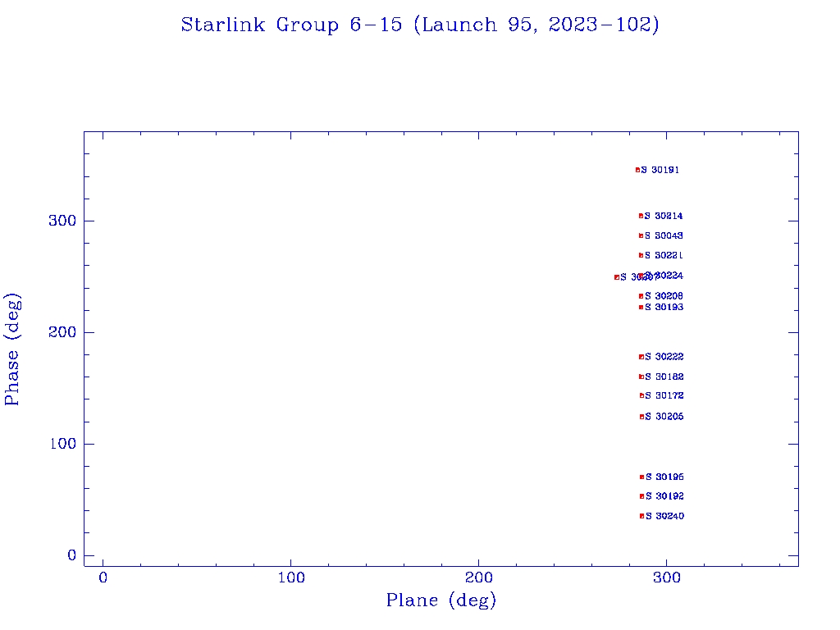The height and width of the screenshot is (630, 840).
Task: Select the 200 tick label on Phase axis
Action: point(62,332)
